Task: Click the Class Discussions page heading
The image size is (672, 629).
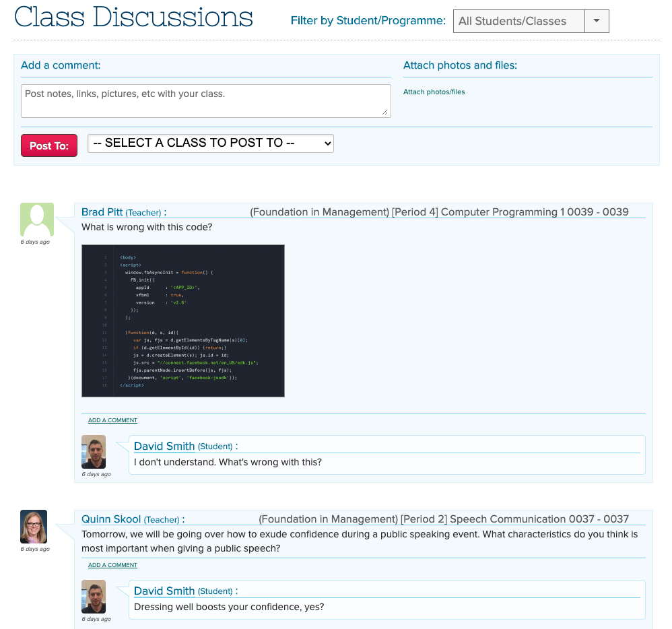Action: (133, 17)
